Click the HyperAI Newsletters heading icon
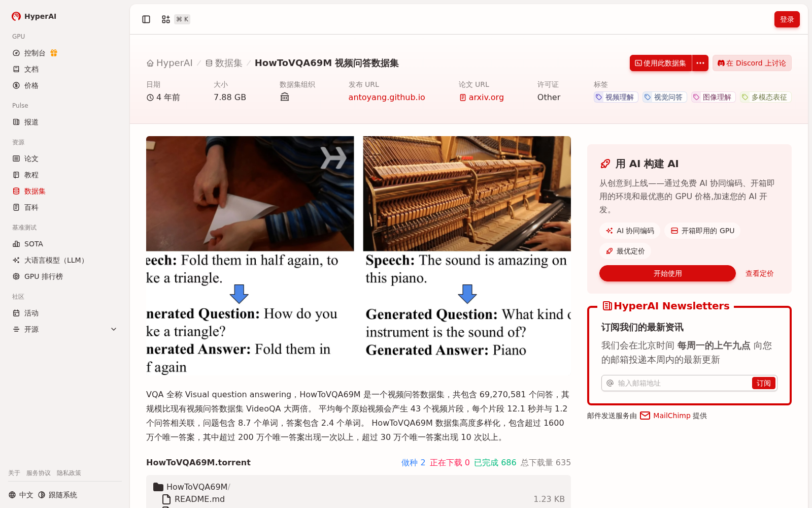This screenshot has height=508, width=812. tap(607, 306)
